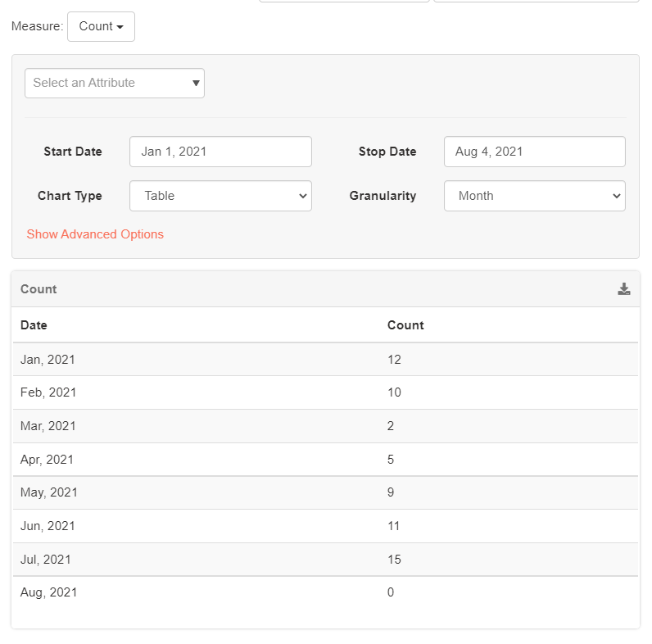
Task: Click the Start Date input field
Action: 220,152
